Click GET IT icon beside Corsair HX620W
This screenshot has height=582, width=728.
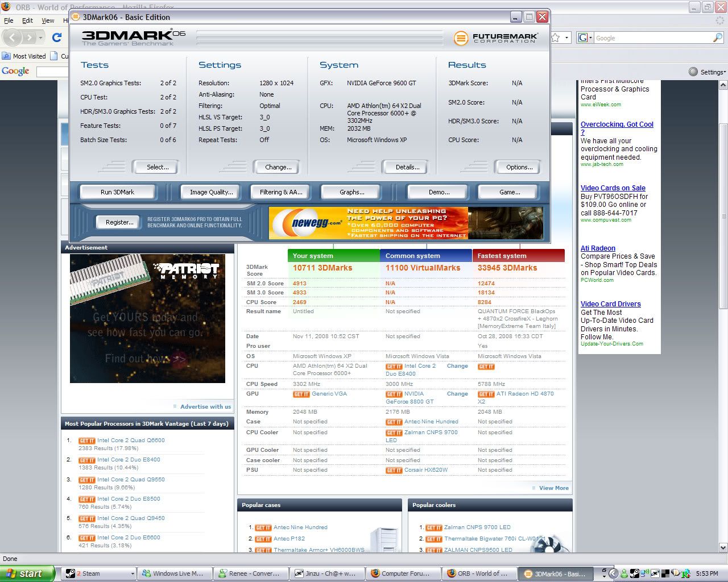394,470
